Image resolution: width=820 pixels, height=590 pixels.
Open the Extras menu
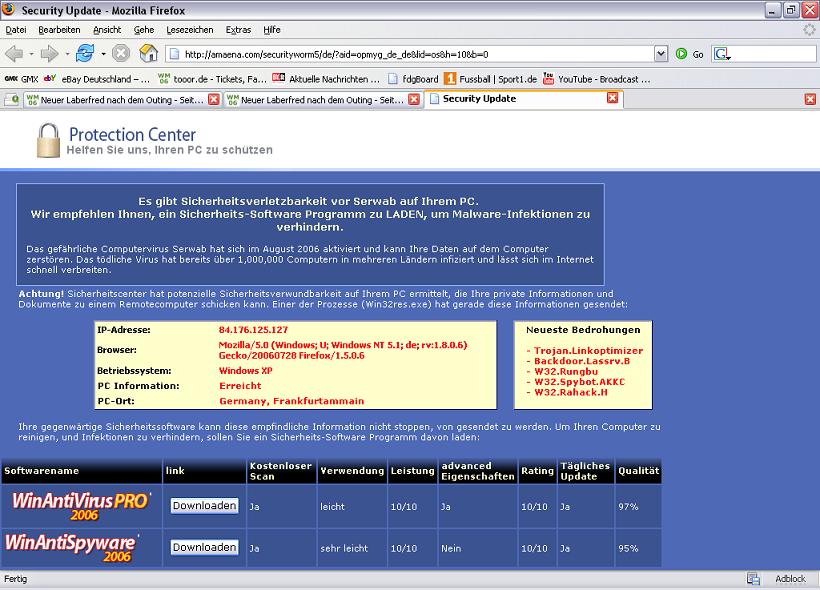click(238, 30)
